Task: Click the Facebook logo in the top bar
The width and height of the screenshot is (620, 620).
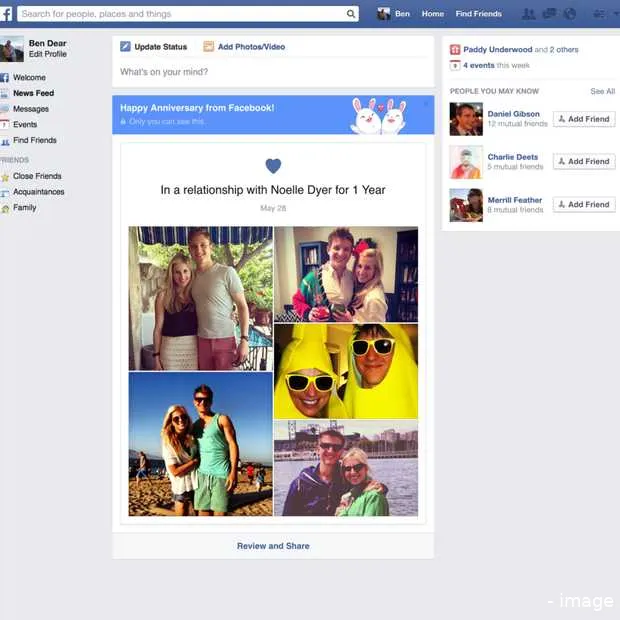Action: pyautogui.click(x=6, y=14)
